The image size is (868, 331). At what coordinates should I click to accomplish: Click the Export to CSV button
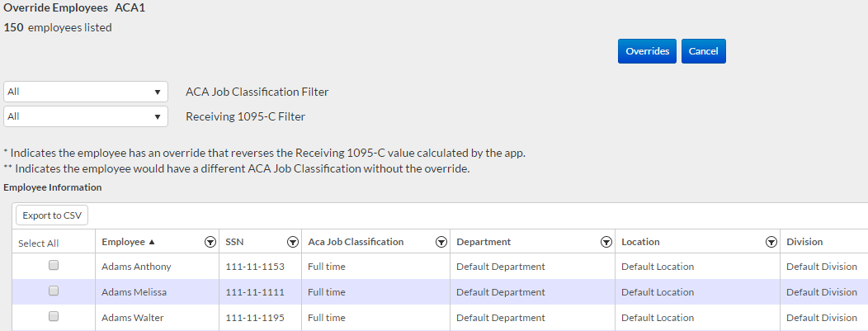(x=51, y=215)
